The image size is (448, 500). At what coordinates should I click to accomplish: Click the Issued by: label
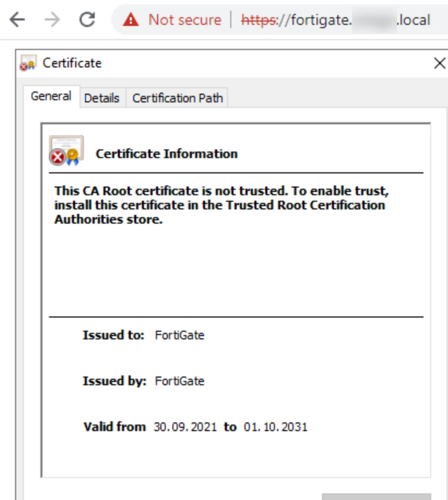click(x=115, y=381)
